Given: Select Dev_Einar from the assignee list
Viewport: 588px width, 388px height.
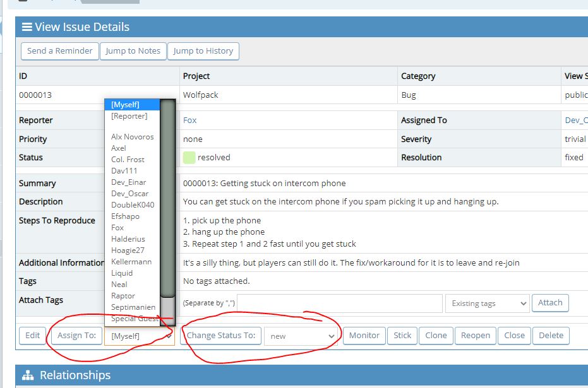Looking at the screenshot, I should point(128,182).
